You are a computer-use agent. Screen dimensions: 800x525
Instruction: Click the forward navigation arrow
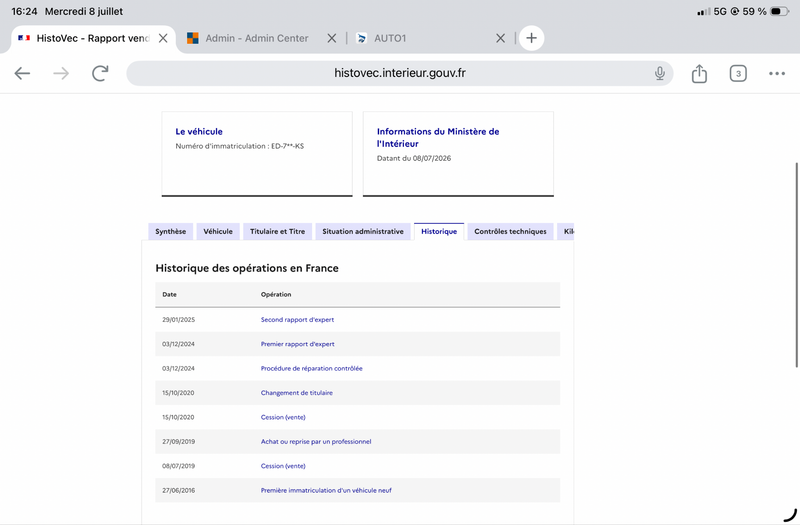pyautogui.click(x=61, y=73)
